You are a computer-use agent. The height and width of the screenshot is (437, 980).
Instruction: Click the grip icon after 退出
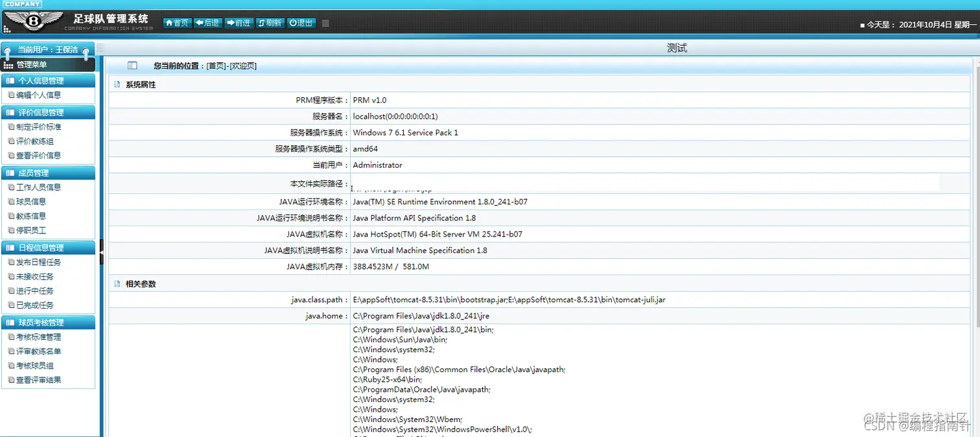[325, 23]
